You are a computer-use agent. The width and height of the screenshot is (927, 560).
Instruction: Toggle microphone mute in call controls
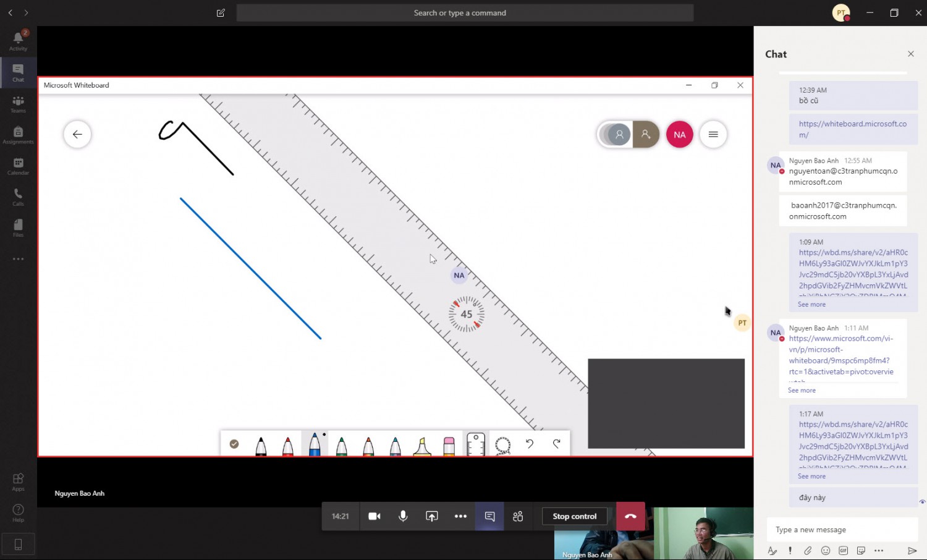pos(403,516)
